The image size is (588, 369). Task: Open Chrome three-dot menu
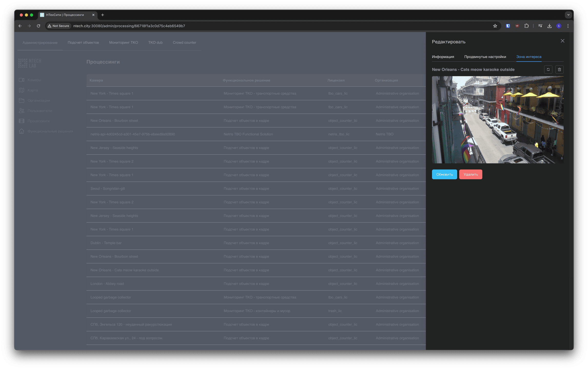tap(568, 26)
